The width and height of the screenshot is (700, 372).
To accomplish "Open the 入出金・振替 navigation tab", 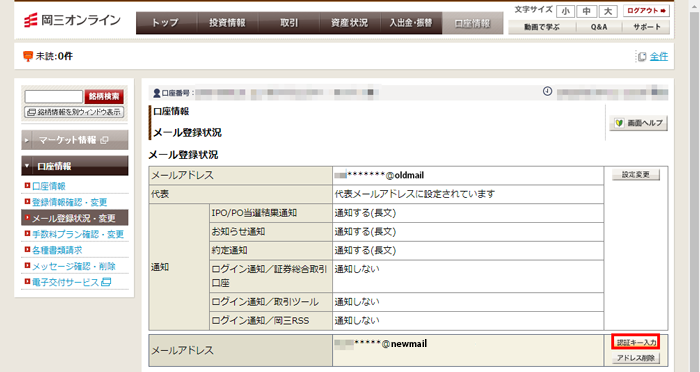I will pyautogui.click(x=411, y=23).
